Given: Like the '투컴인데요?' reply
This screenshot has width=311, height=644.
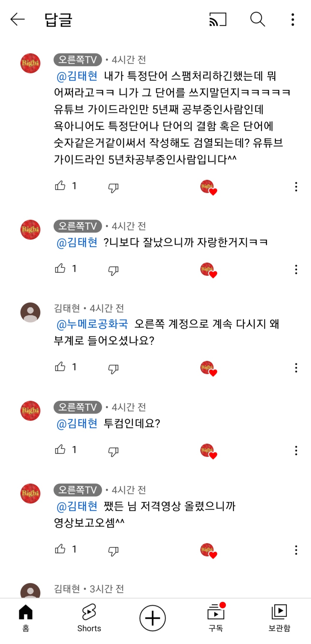Looking at the screenshot, I should click(x=60, y=449).
